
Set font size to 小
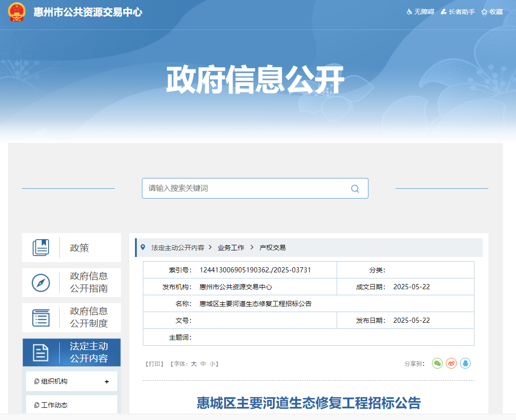[x=212, y=363]
